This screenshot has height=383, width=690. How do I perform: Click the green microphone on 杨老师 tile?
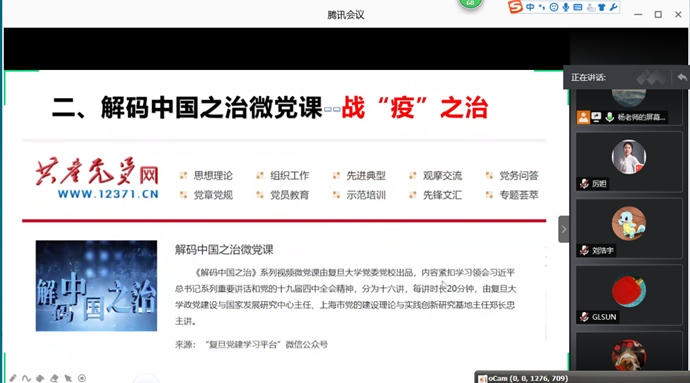coord(609,117)
